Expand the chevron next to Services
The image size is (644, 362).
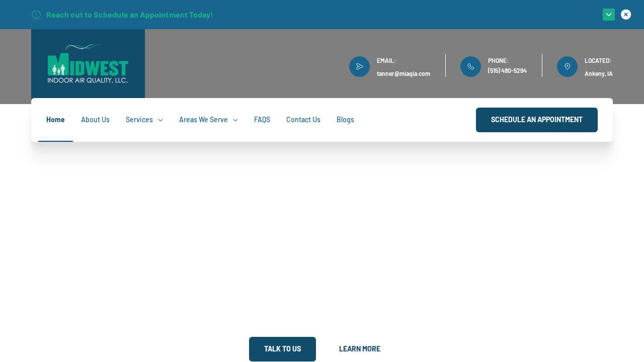point(160,120)
